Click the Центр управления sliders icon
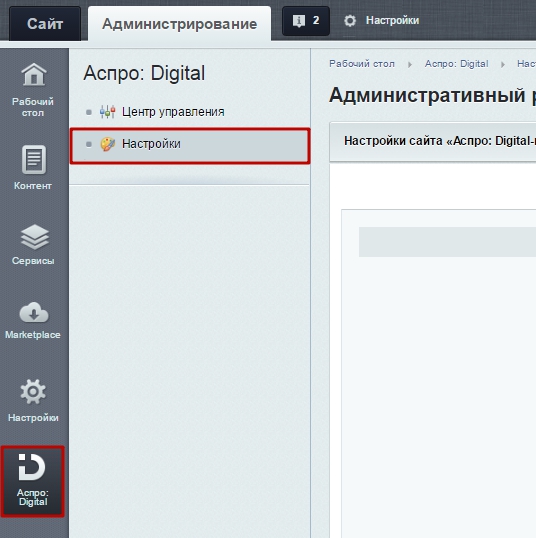536x538 pixels. pos(107,112)
